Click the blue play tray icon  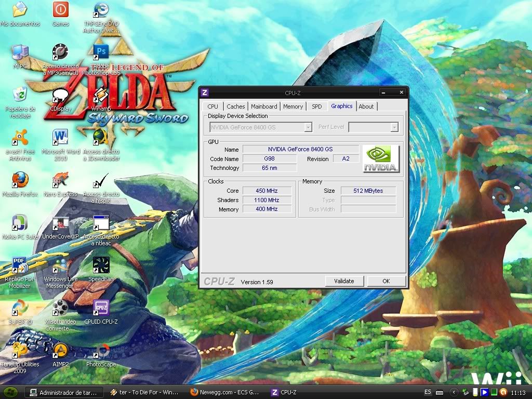pos(485,392)
